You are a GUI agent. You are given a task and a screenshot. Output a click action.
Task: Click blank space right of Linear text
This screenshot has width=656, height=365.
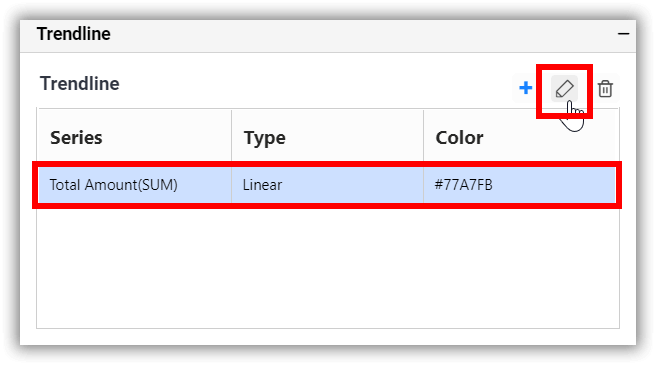[x=353, y=185]
